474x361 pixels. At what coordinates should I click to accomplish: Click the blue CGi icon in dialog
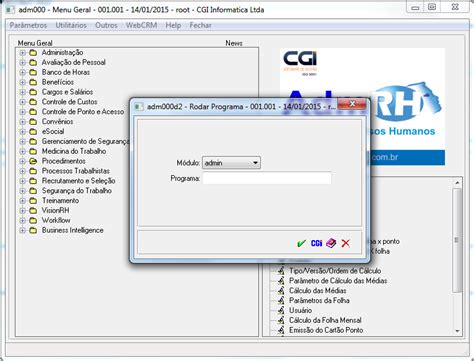(316, 243)
